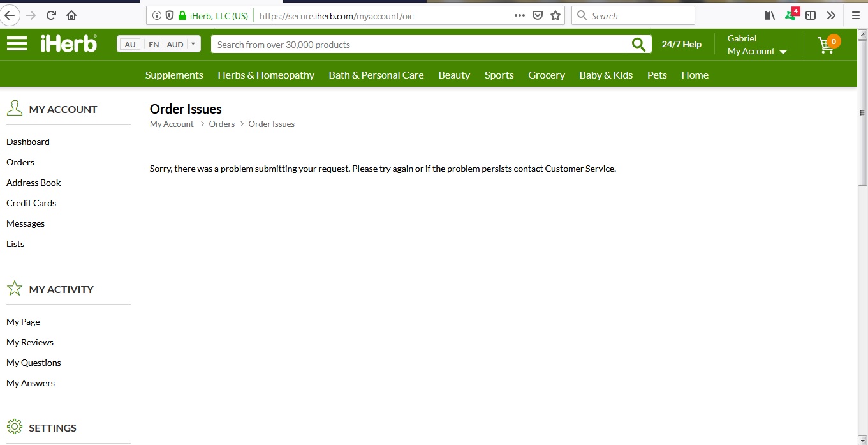
Task: Go to browser home page icon
Action: [x=71, y=15]
